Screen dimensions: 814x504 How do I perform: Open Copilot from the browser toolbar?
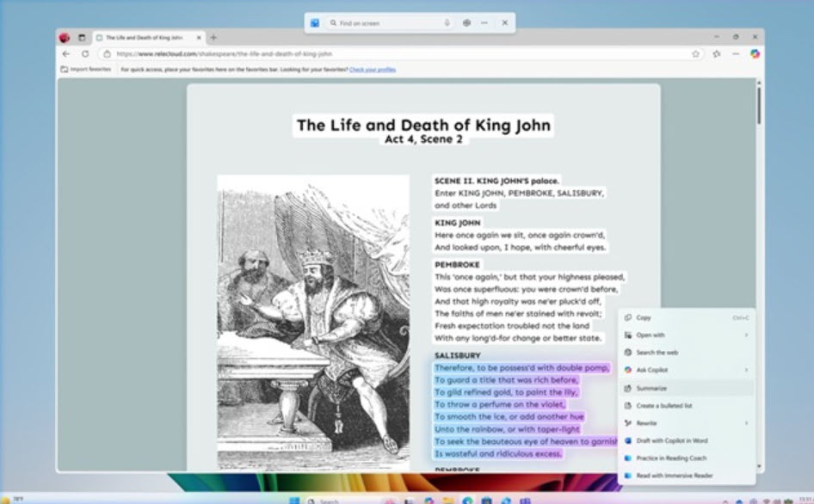point(755,53)
